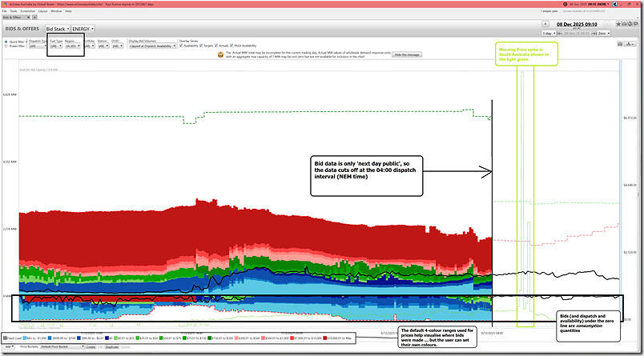Toggle the Actuals overlay checkbox
Viewport: 644px width, 356px height.
coord(216,45)
